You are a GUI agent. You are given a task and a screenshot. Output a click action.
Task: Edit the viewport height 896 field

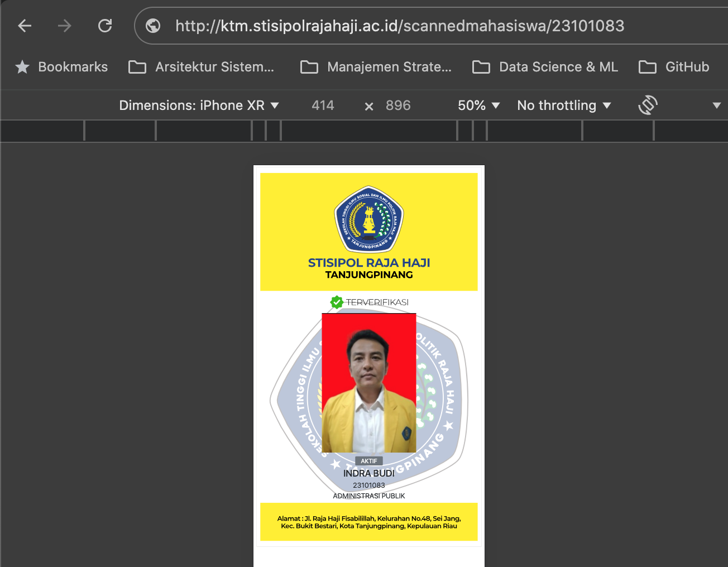pyautogui.click(x=398, y=105)
